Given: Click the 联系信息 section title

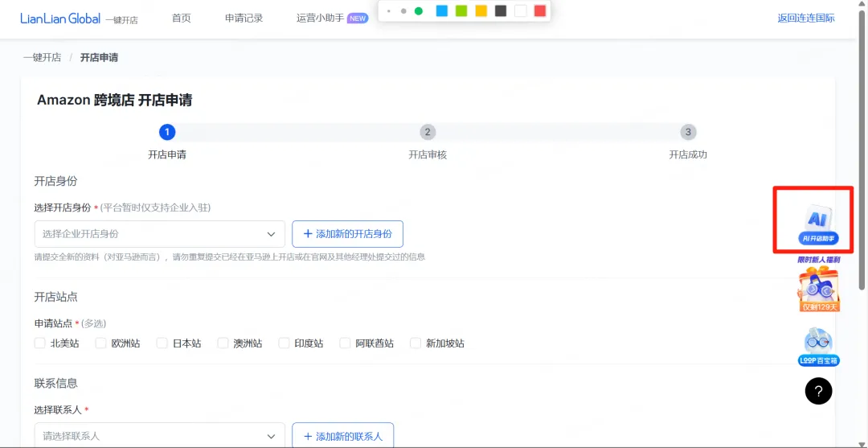Looking at the screenshot, I should point(56,383).
